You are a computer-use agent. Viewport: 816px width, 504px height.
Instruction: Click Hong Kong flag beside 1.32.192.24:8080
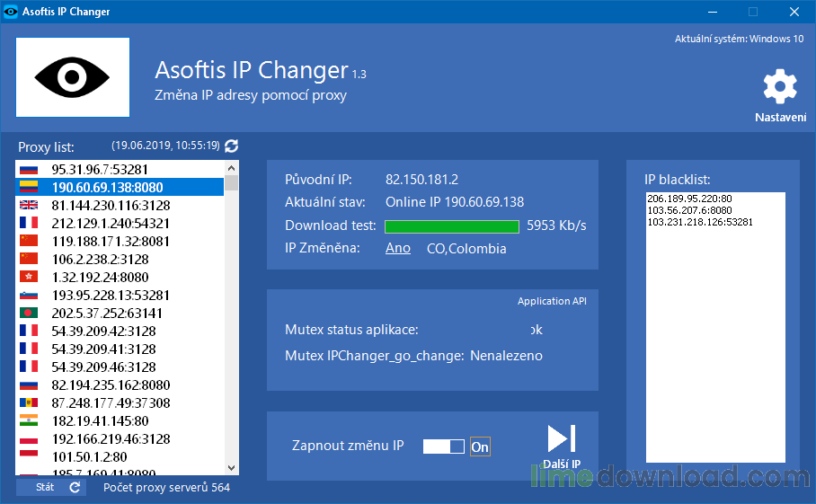tap(29, 277)
